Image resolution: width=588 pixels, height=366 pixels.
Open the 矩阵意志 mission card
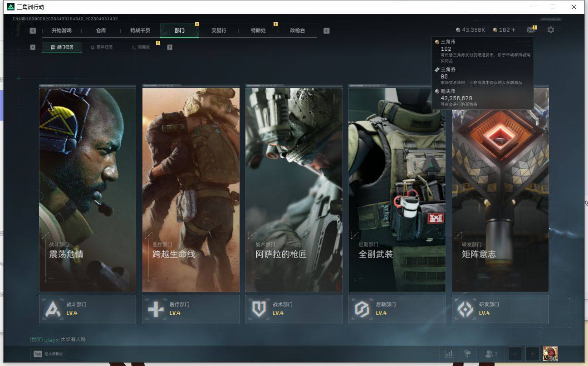500,189
